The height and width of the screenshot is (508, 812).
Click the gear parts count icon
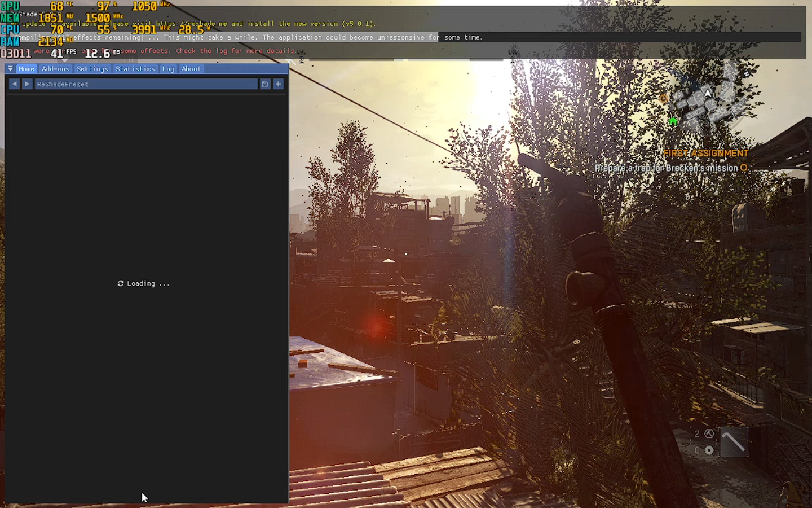(709, 450)
